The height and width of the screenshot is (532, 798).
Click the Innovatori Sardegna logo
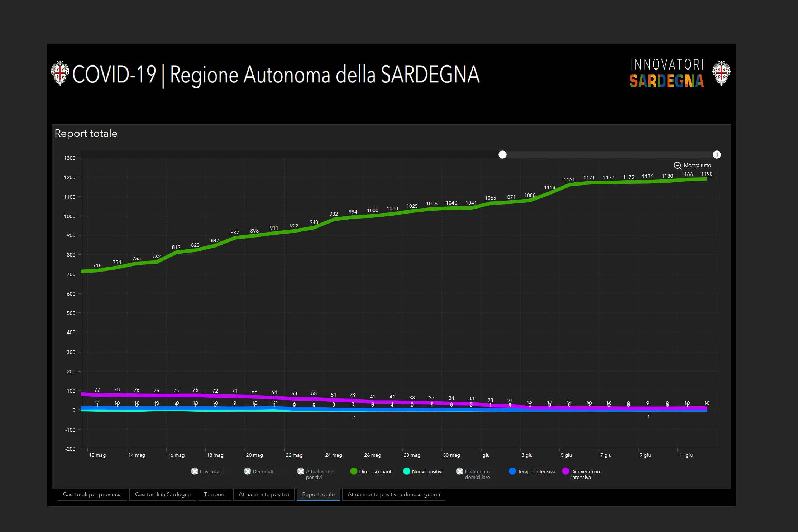click(x=666, y=74)
